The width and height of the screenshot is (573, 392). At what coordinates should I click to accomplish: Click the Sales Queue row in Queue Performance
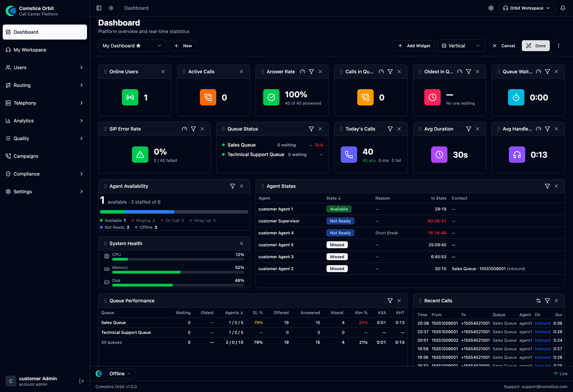[253, 322]
